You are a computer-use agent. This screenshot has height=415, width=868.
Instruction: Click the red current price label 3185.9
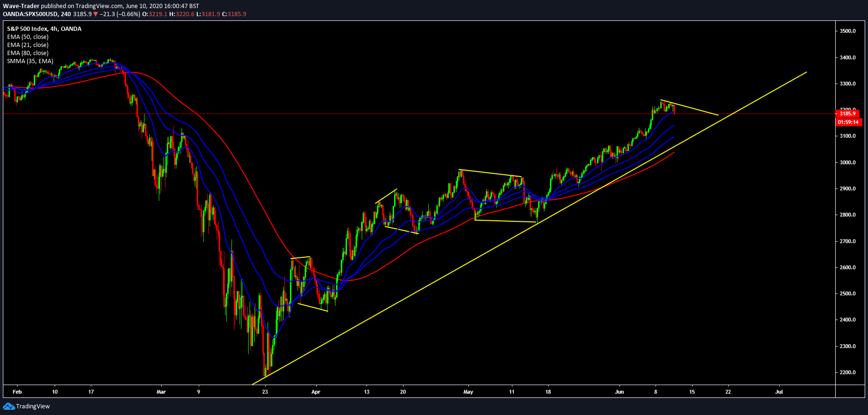pyautogui.click(x=848, y=113)
